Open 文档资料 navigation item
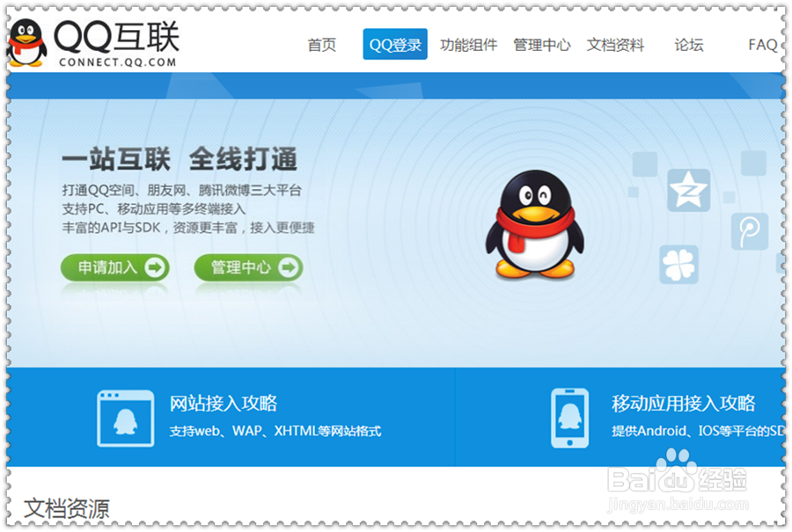The image size is (792, 532). [615, 45]
